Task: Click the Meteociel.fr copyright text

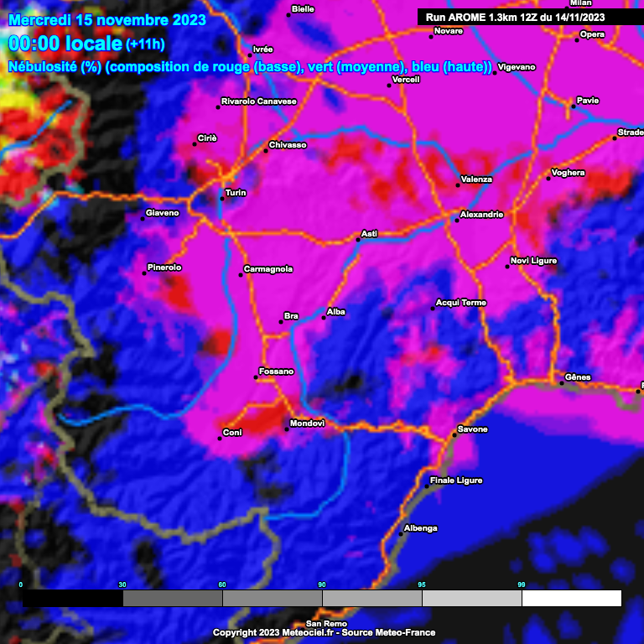Action: pyautogui.click(x=324, y=632)
